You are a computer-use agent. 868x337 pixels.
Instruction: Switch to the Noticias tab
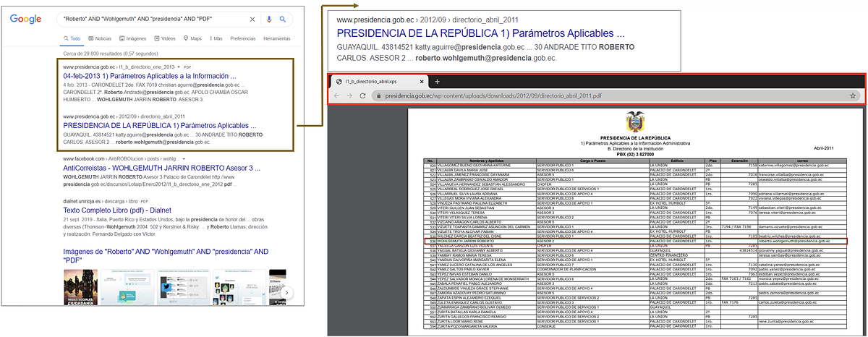point(100,38)
